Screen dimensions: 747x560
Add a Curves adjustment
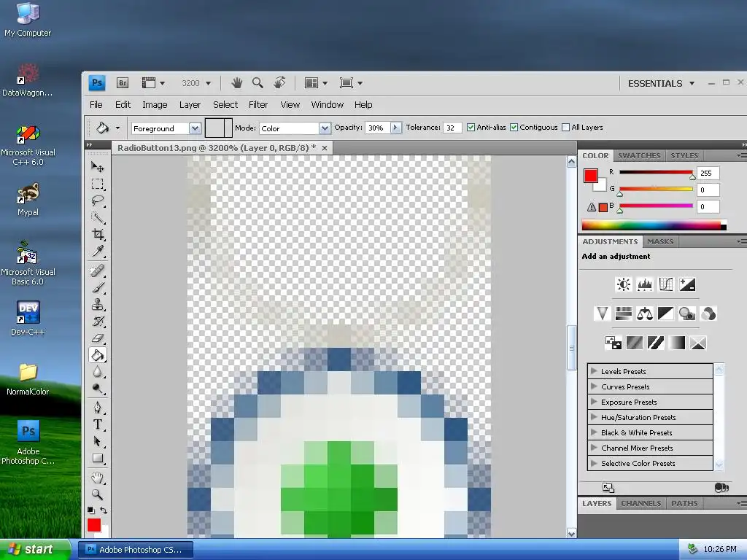tap(665, 284)
